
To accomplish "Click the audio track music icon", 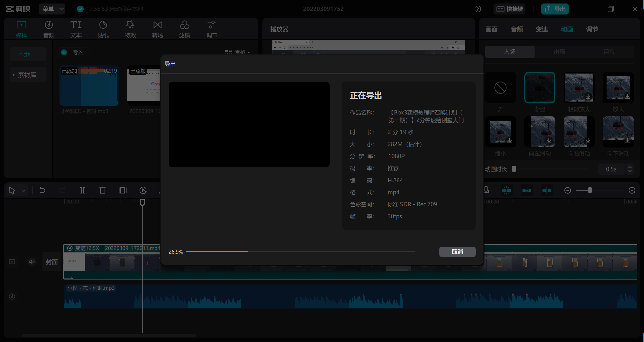I will [x=12, y=296].
